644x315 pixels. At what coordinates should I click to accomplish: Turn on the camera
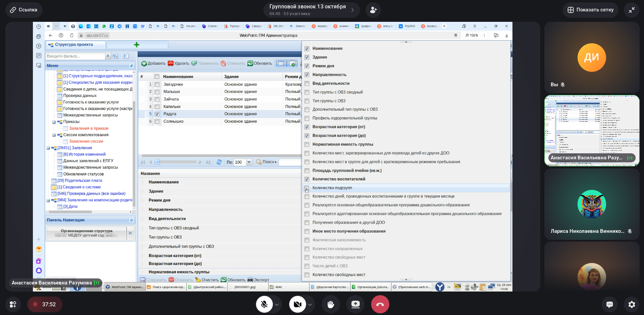(x=297, y=304)
